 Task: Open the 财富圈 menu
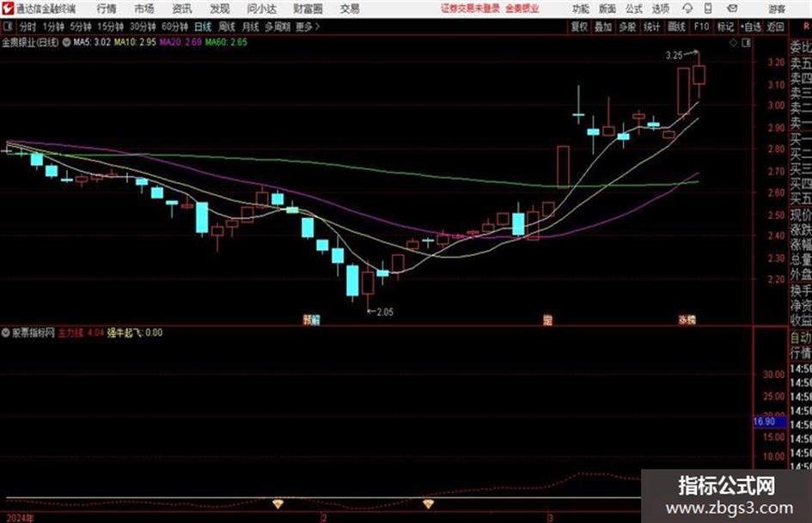[x=308, y=9]
